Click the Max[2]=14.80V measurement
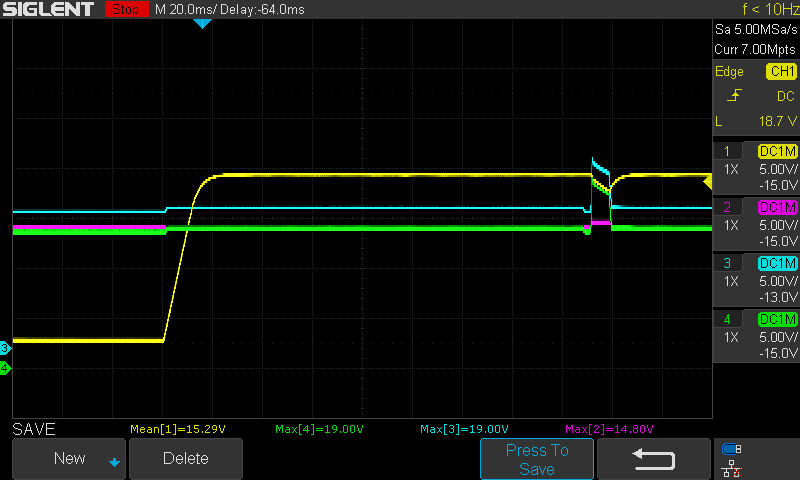This screenshot has width=800, height=480. [609, 429]
